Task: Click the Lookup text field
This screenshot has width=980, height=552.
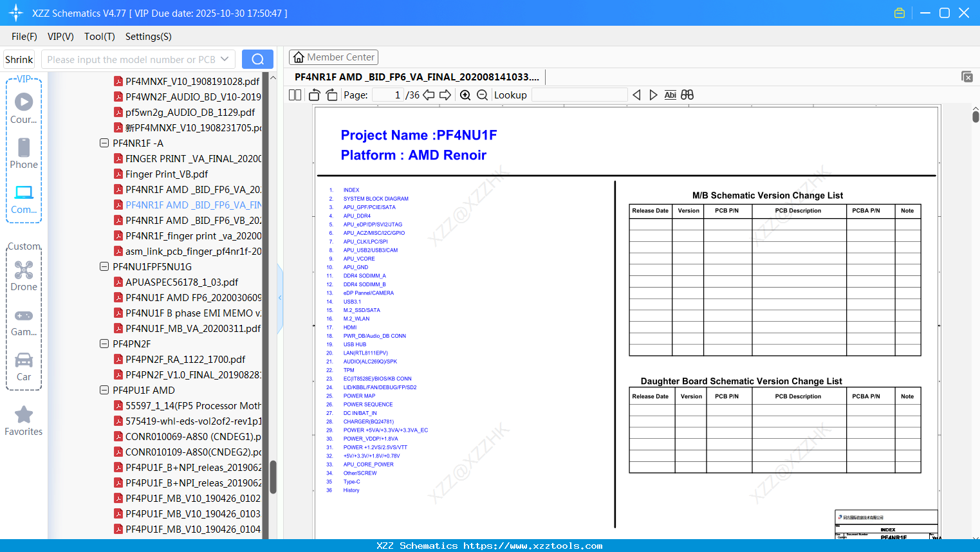Action: coord(580,95)
